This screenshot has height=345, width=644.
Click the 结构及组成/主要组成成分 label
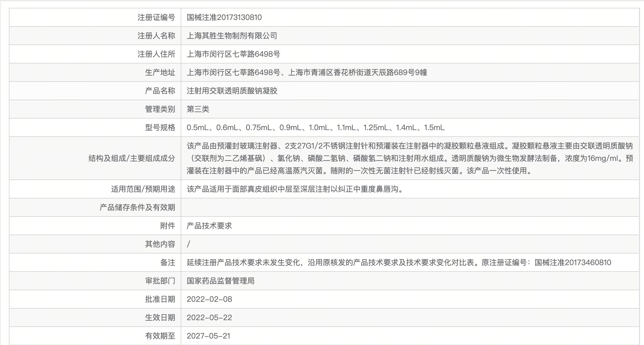pyautogui.click(x=132, y=158)
